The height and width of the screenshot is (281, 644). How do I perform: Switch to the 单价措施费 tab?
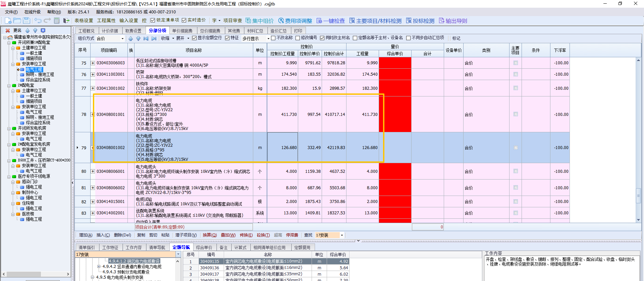click(x=182, y=31)
